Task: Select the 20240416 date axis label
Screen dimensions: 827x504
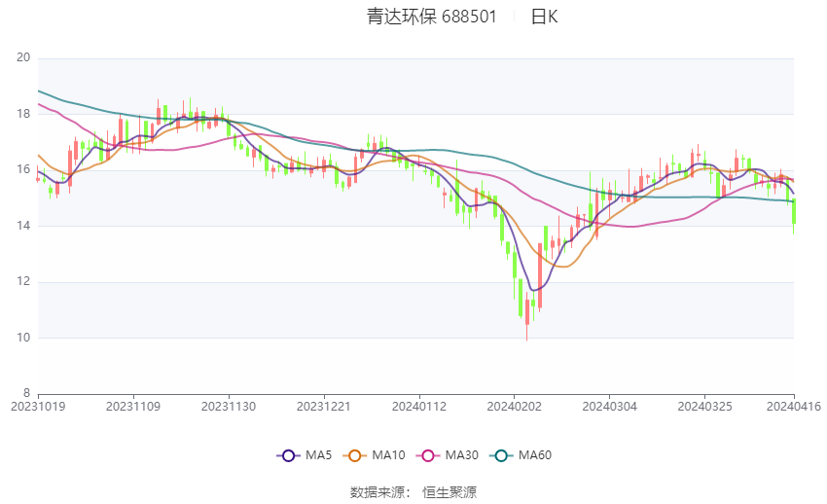Action: click(794, 407)
